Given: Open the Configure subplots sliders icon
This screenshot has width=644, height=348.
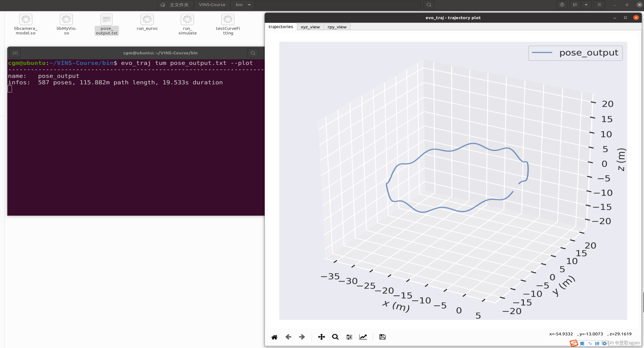Looking at the screenshot, I should 349,337.
